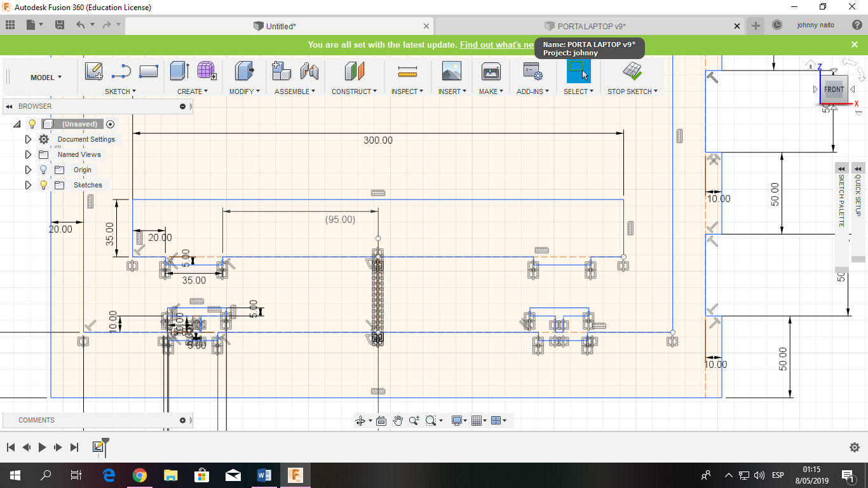Select the Orbit navigation tool

pos(360,421)
